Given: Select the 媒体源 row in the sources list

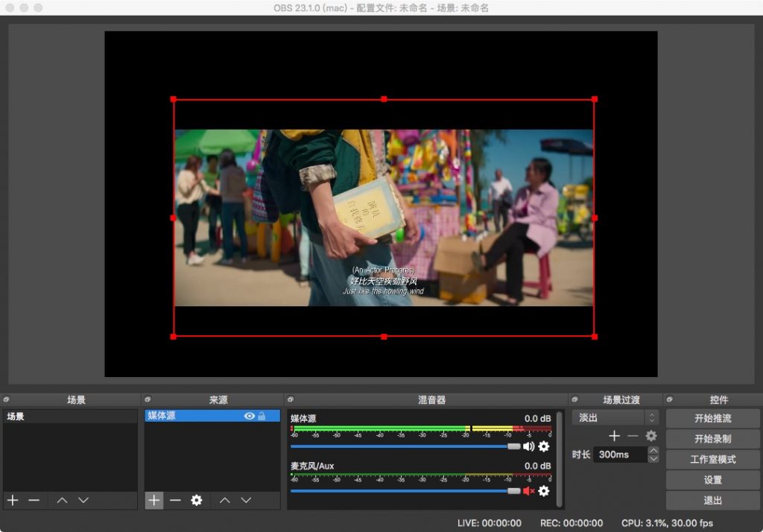Looking at the screenshot, I should (x=212, y=416).
